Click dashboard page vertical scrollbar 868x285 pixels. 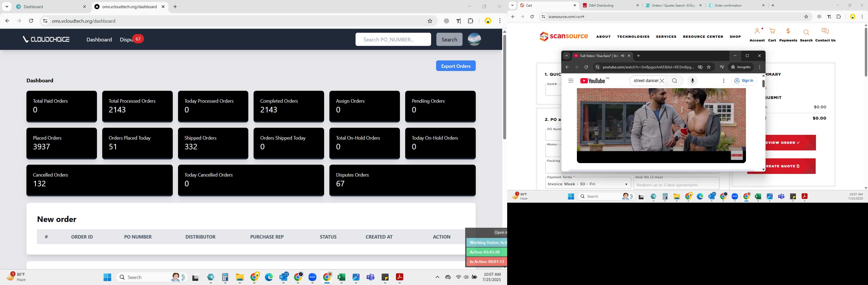[x=505, y=87]
